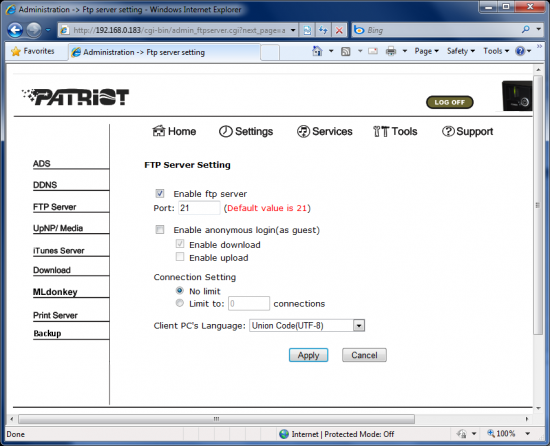Open the DDNS sidebar link
This screenshot has height=446, width=550.
45,185
